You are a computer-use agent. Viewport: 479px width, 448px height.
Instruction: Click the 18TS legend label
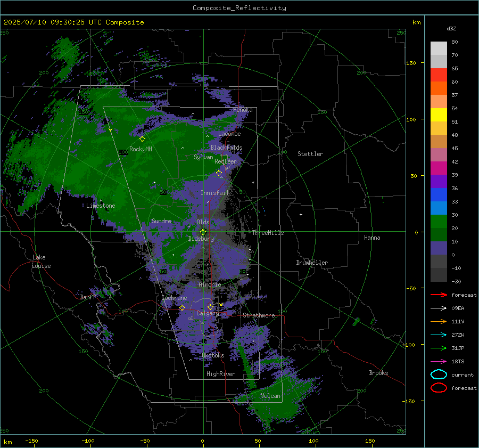pyautogui.click(x=458, y=362)
